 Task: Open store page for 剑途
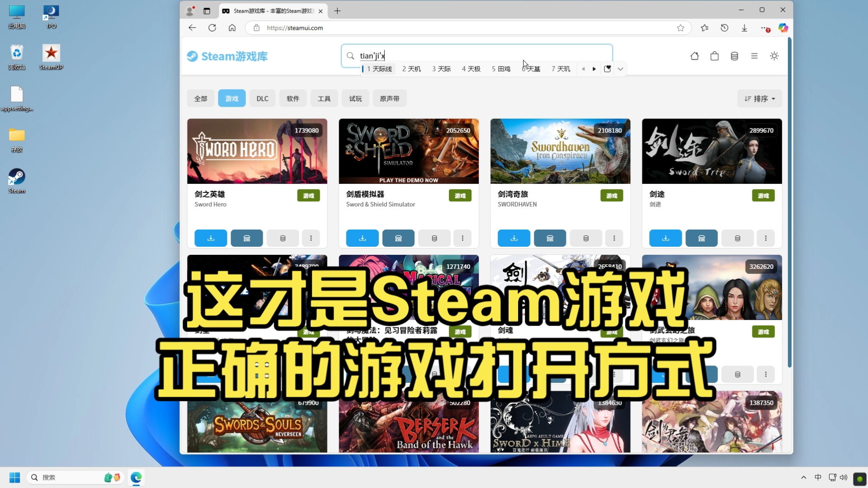[702, 238]
